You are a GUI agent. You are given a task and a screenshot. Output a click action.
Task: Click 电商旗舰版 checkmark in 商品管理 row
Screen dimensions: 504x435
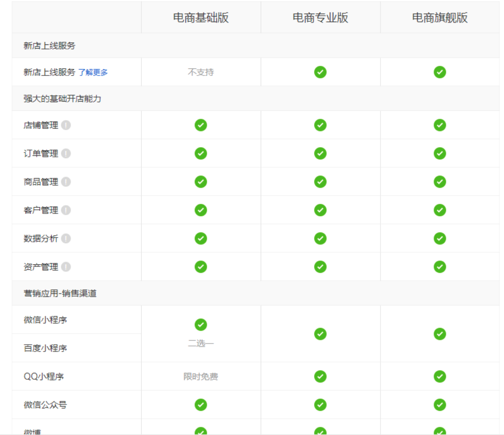pos(440,182)
